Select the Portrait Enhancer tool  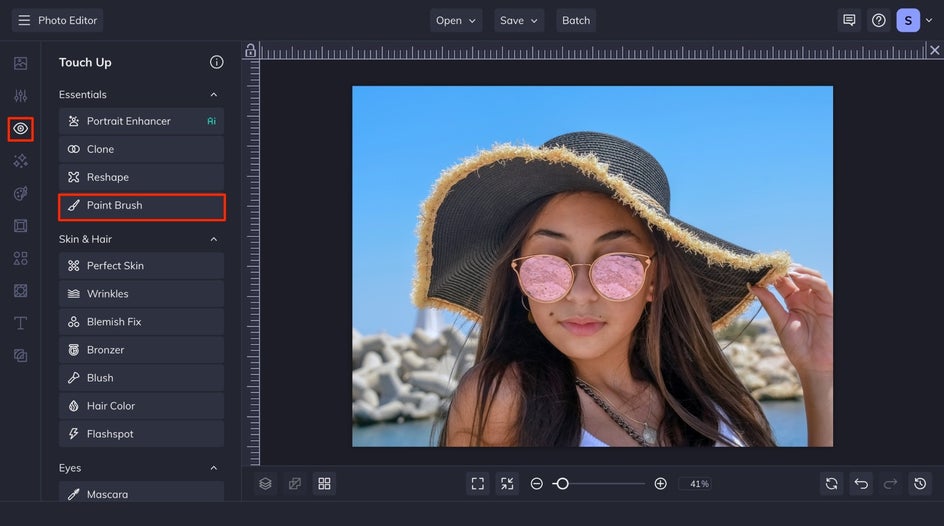[141, 121]
